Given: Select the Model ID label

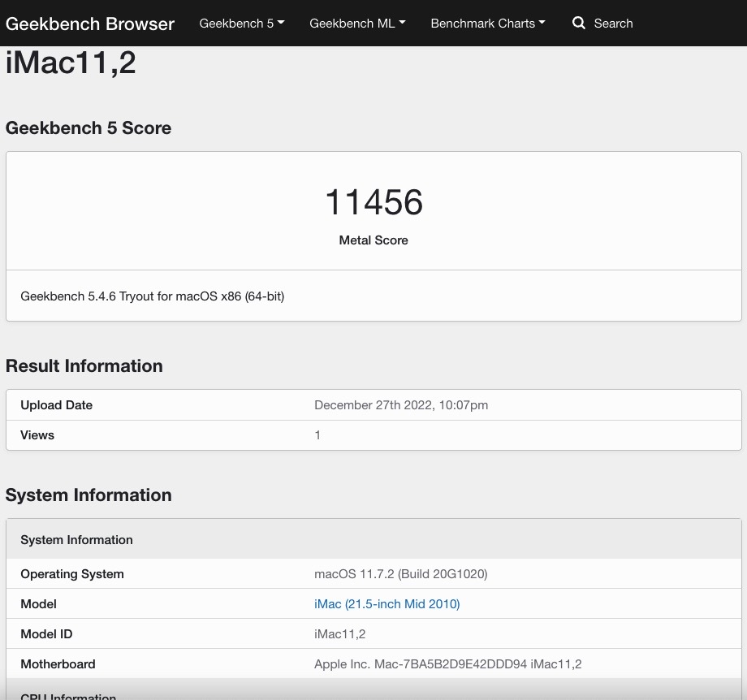Looking at the screenshot, I should 46,633.
